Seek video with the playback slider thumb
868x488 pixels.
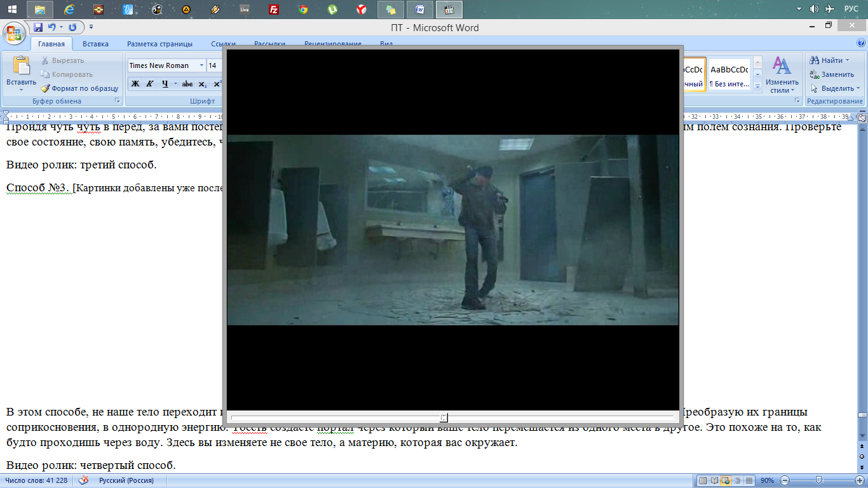[444, 417]
